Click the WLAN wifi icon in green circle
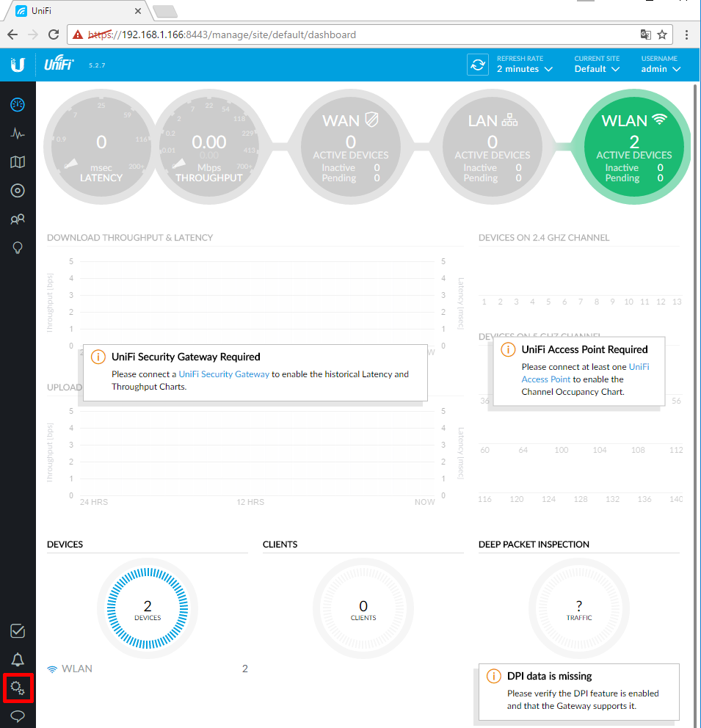Screen dimensions: 701x728 point(659,120)
